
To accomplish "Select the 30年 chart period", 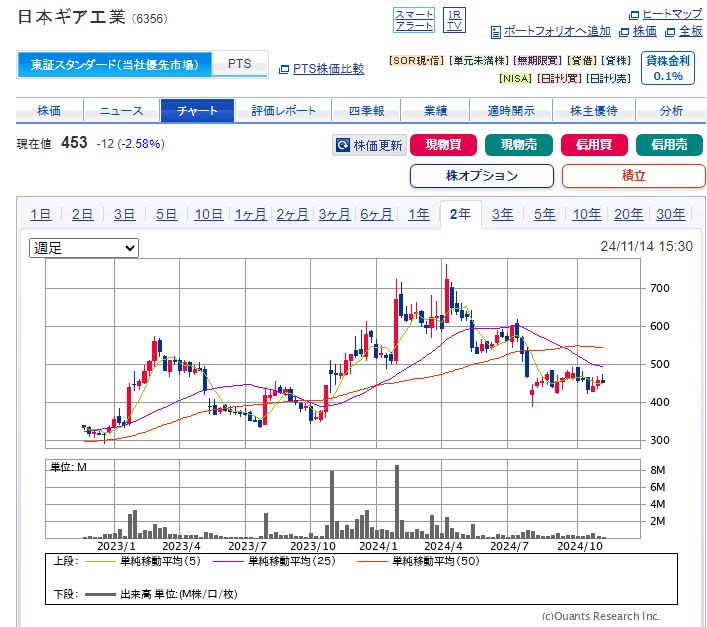I will pos(670,214).
